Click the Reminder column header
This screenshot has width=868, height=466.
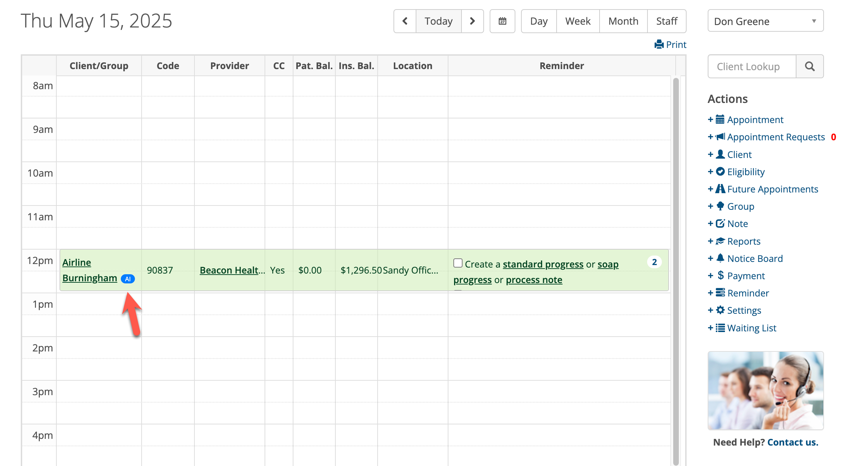(562, 66)
